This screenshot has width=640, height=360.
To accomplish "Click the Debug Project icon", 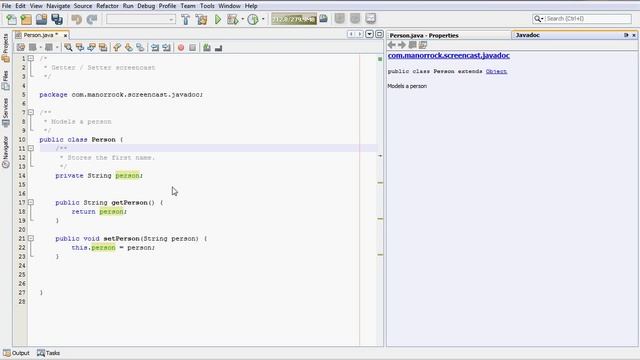I will coord(233,19).
